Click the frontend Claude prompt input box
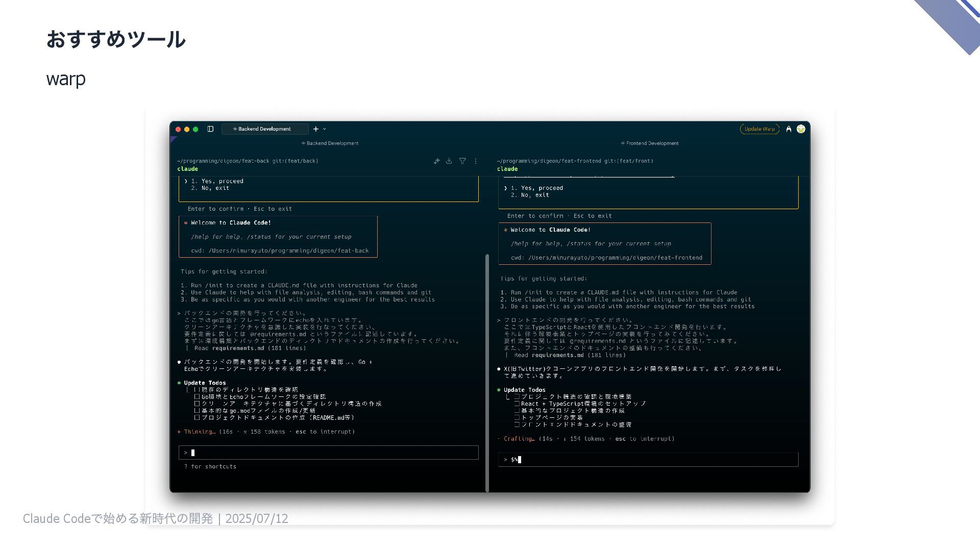The height and width of the screenshot is (551, 980). [x=648, y=460]
